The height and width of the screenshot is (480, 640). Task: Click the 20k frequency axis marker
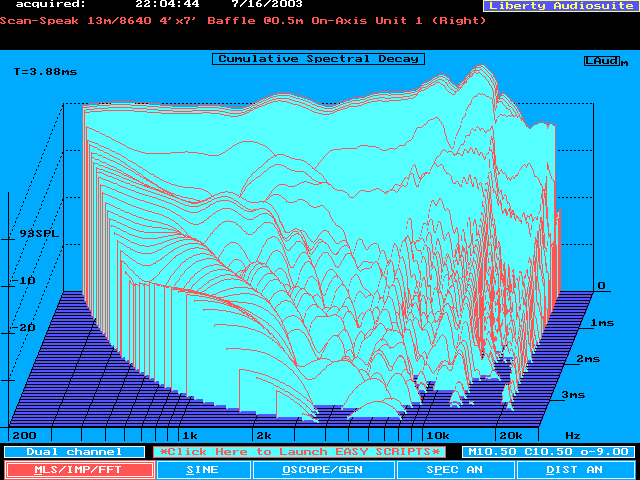[509, 436]
